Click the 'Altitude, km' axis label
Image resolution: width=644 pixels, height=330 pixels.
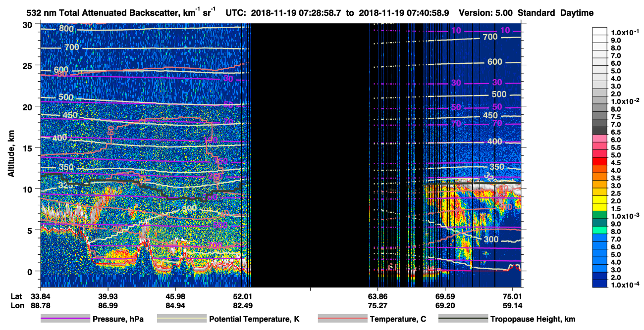pos(11,155)
